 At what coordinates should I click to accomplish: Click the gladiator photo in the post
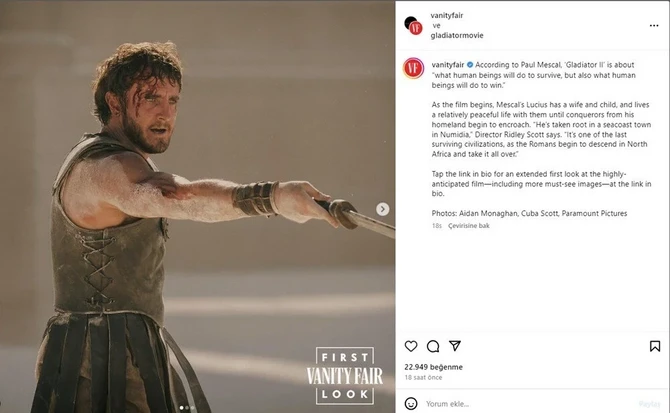(x=197, y=207)
